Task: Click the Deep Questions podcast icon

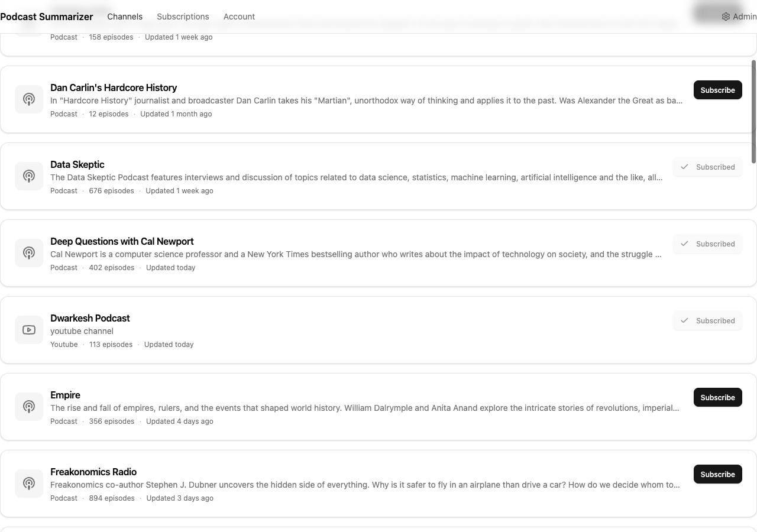Action: (28, 252)
